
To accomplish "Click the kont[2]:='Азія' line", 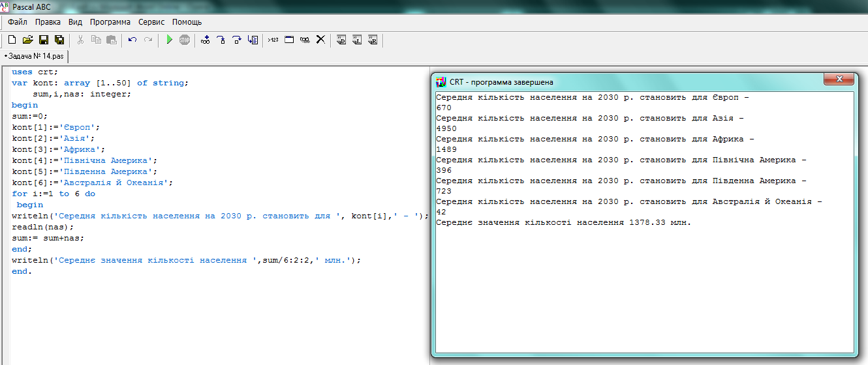I will pos(54,138).
